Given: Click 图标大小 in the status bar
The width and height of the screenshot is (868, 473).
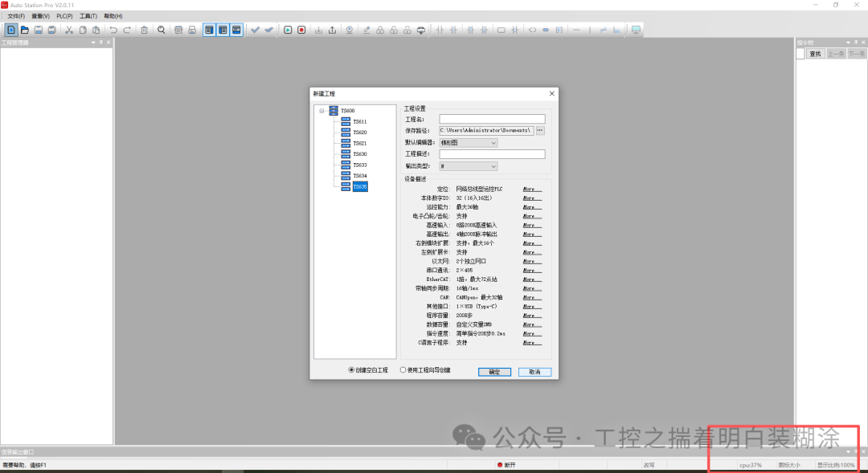Looking at the screenshot, I should (x=789, y=465).
